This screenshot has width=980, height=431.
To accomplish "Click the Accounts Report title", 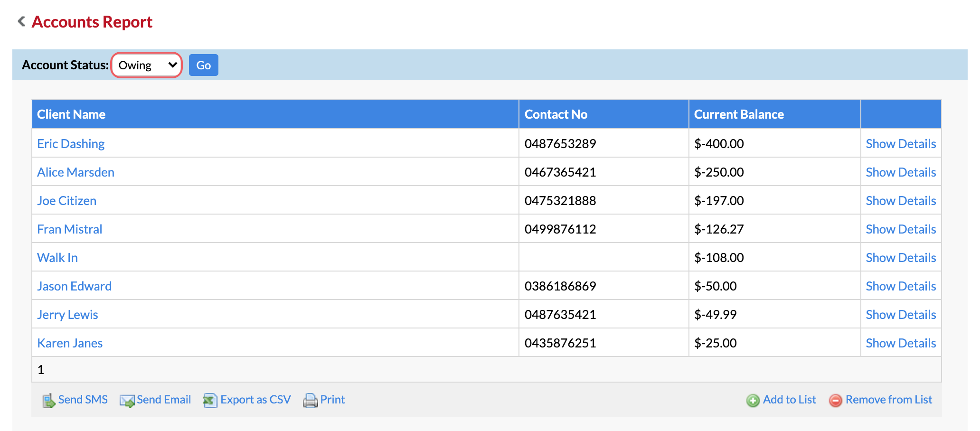I will [92, 22].
